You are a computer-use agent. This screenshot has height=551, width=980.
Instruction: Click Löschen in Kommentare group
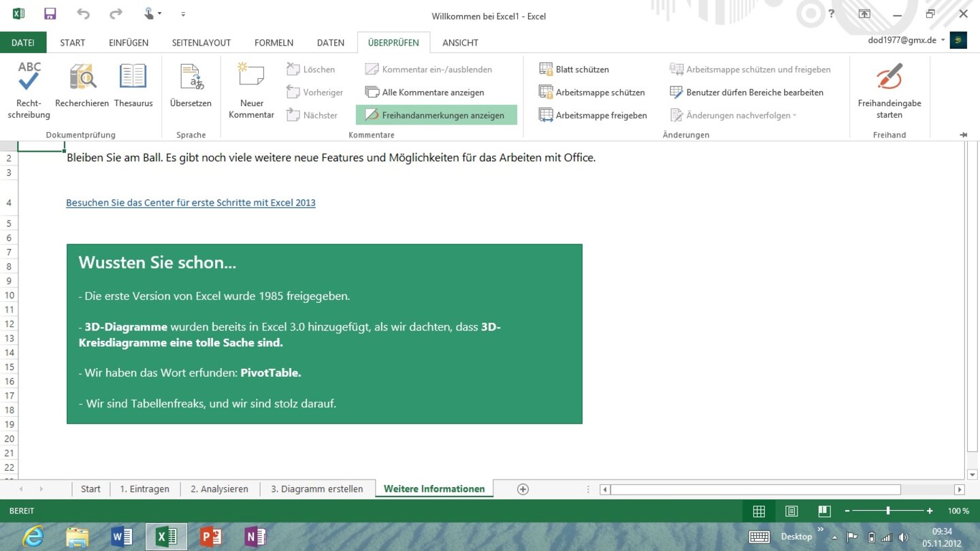click(x=311, y=69)
